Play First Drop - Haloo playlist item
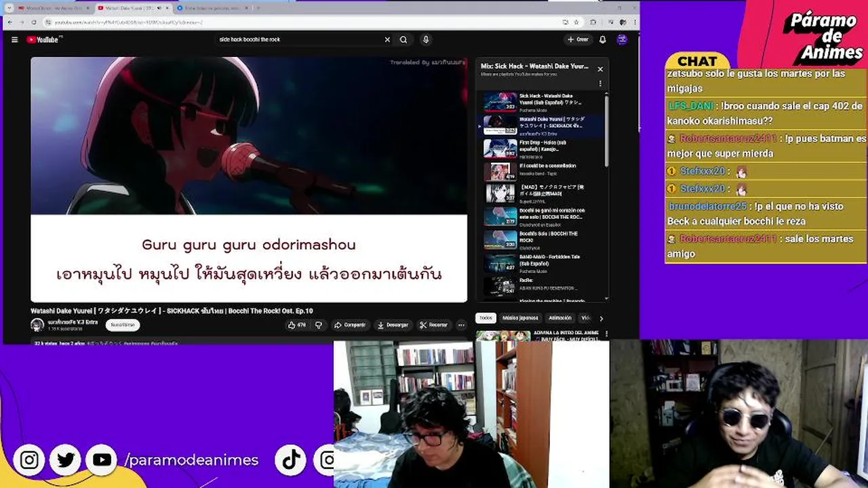The image size is (868, 488). coord(542,148)
